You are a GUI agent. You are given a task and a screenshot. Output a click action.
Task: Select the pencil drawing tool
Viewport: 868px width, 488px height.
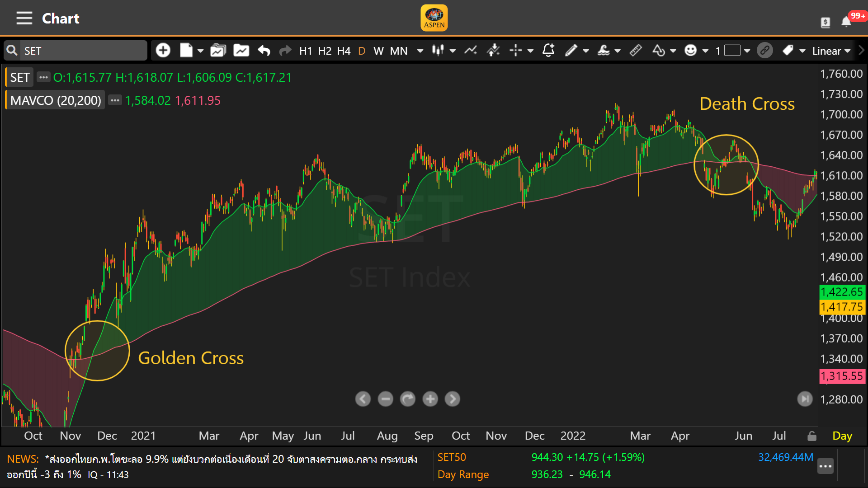click(x=571, y=51)
